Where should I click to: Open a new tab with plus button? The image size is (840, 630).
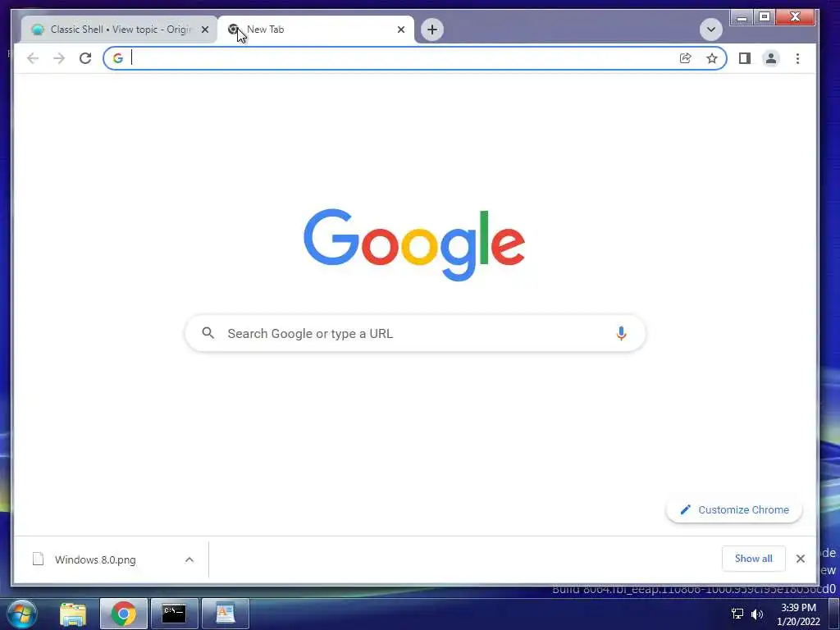pyautogui.click(x=432, y=30)
